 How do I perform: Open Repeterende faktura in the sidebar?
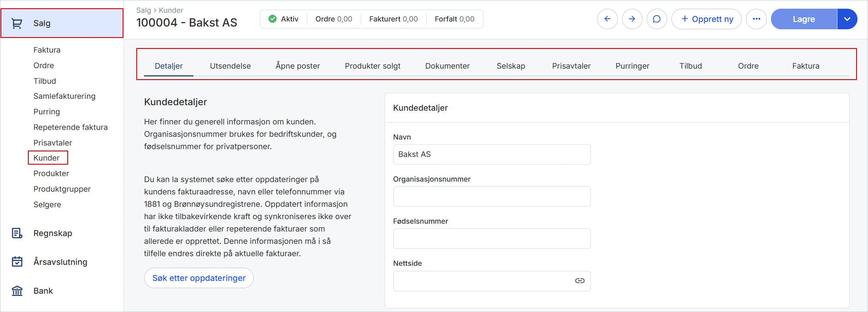[70, 127]
